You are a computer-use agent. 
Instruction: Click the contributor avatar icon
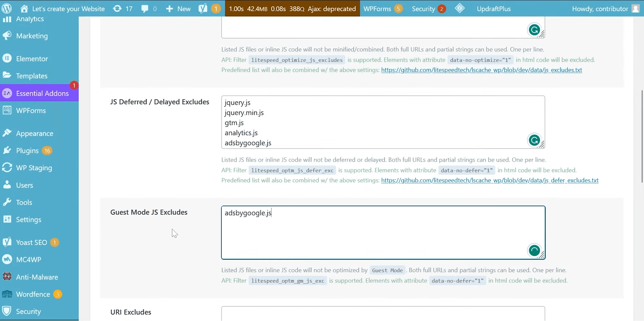click(x=636, y=8)
